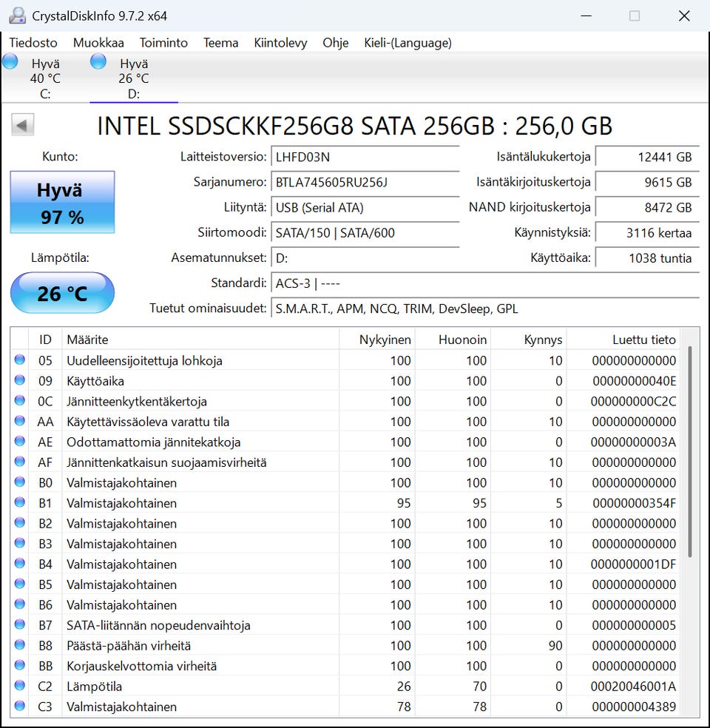
Task: Click the CrystalDiskInfo app icon in title bar
Action: pos(17,16)
